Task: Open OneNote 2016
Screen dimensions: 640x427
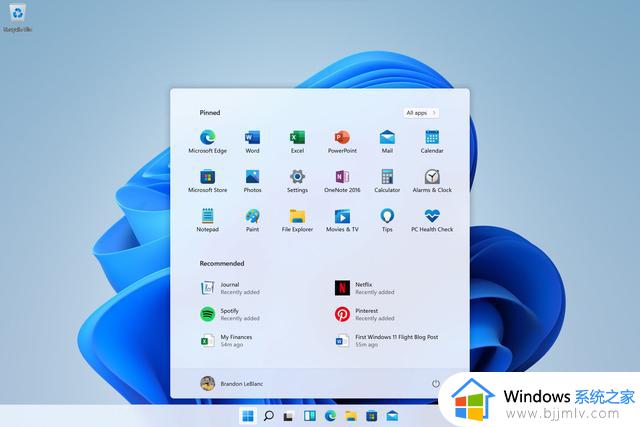Action: [x=342, y=180]
